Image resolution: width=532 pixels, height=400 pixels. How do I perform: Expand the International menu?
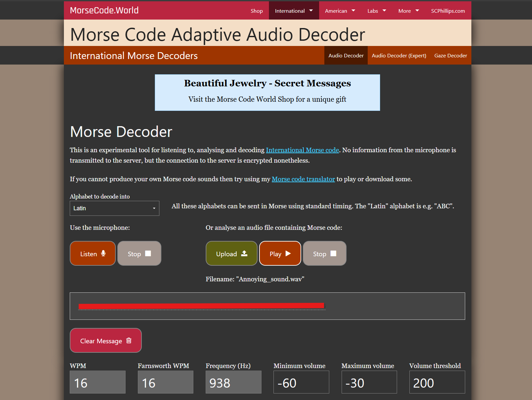(x=294, y=11)
